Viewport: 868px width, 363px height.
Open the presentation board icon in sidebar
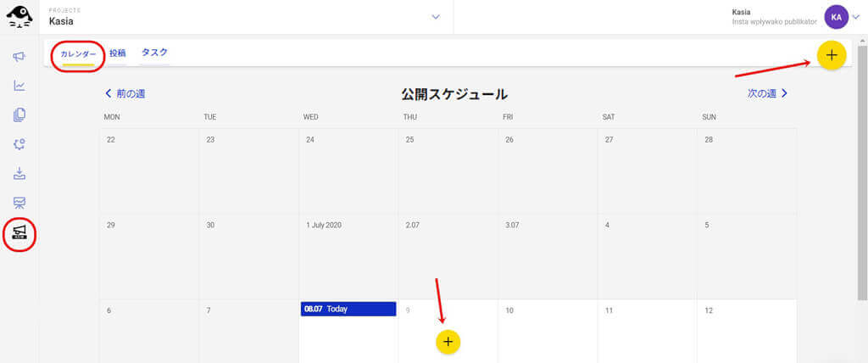pos(19,203)
